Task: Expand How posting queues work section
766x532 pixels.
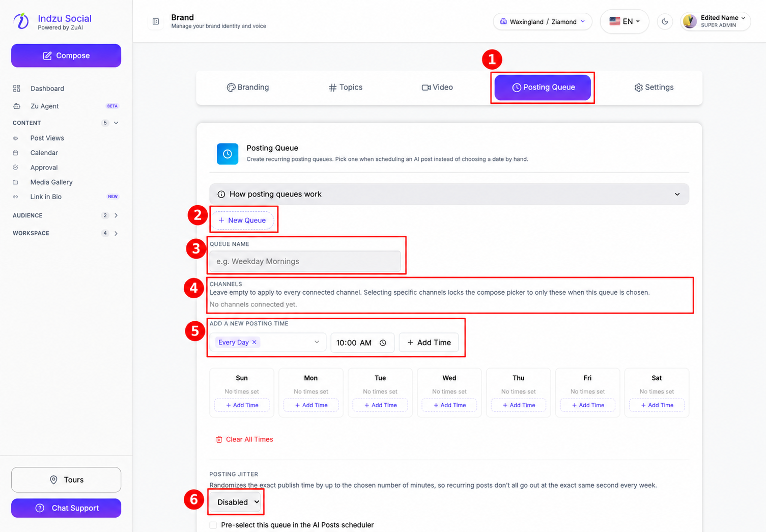Action: [449, 194]
